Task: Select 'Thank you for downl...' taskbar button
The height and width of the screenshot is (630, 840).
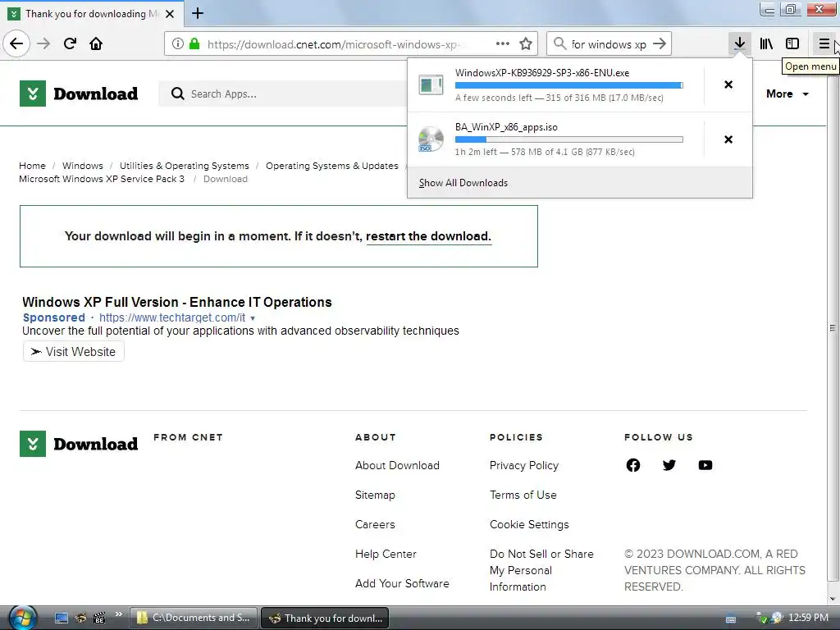Action: pyautogui.click(x=325, y=618)
